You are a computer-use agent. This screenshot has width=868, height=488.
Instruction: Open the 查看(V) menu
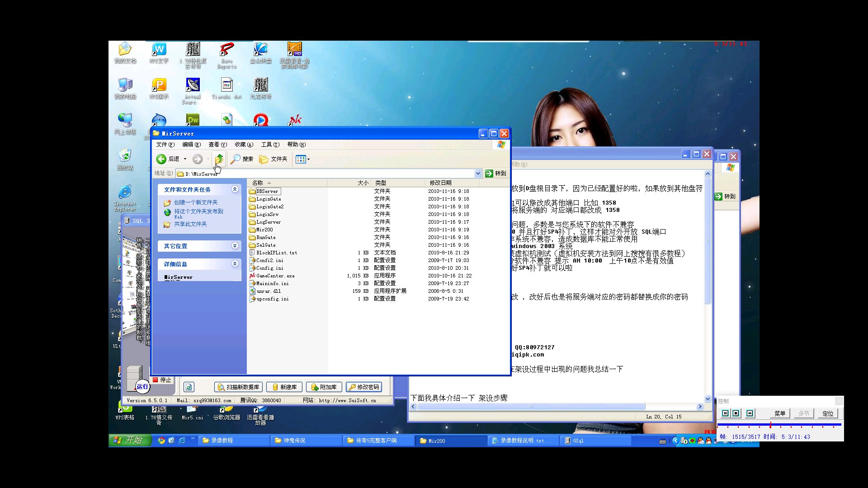coord(217,145)
